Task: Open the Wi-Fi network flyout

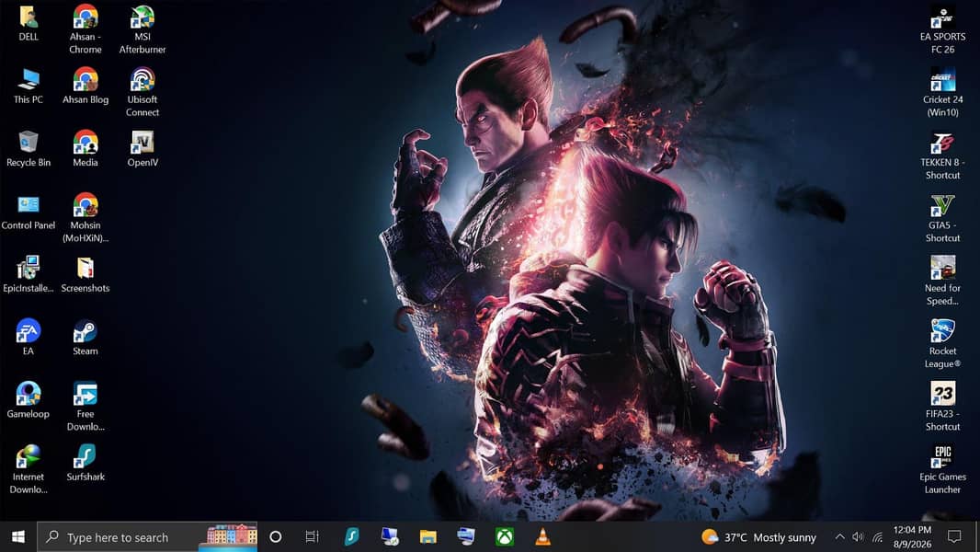Action: point(878,537)
